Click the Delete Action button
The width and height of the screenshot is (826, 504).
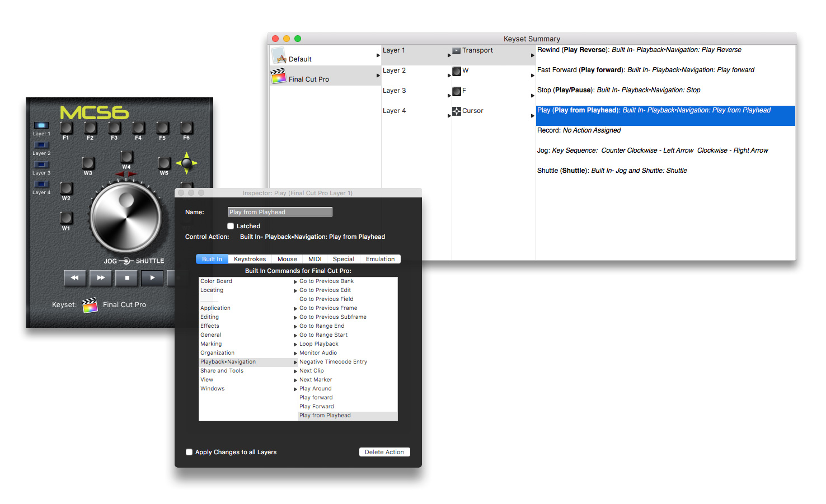pyautogui.click(x=384, y=452)
